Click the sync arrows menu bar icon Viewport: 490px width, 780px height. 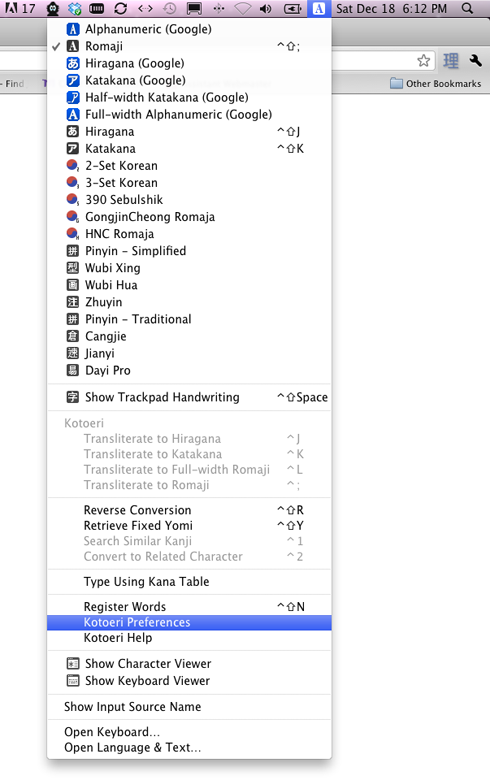tap(120, 8)
